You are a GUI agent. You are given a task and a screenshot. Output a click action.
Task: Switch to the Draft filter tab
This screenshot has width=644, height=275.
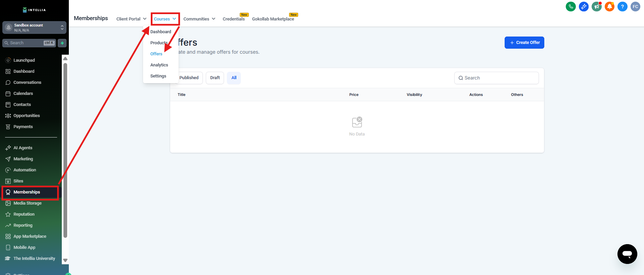tap(215, 78)
